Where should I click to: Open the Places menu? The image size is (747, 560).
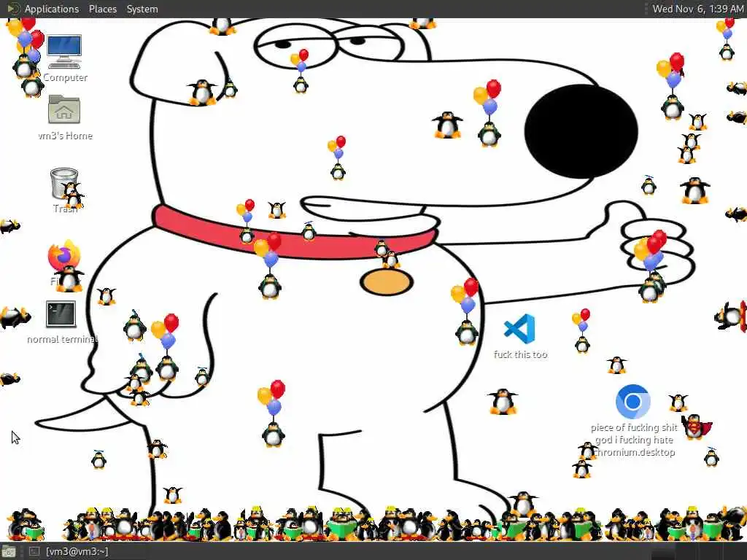coord(103,9)
